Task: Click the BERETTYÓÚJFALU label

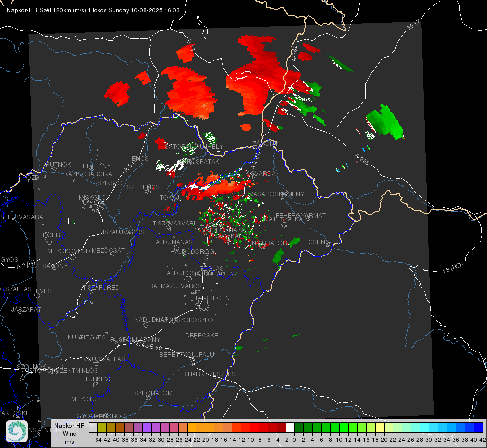Action: [187, 355]
